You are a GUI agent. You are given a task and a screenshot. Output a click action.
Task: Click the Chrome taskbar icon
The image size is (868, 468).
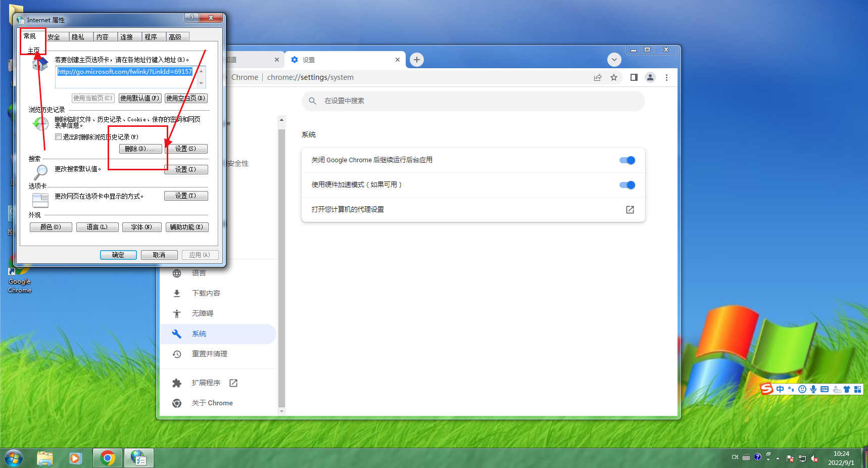(x=107, y=458)
